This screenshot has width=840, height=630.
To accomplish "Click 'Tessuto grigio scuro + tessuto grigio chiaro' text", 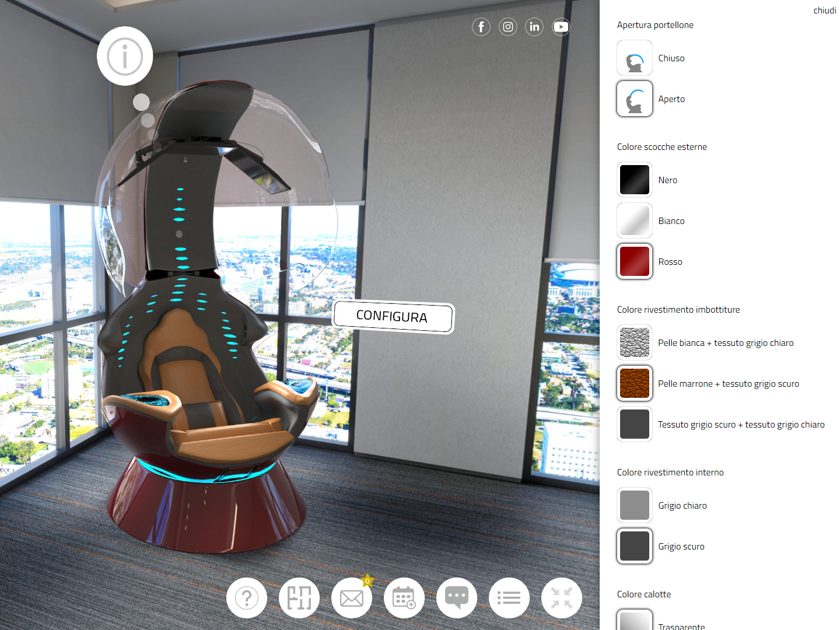I will pos(741,425).
